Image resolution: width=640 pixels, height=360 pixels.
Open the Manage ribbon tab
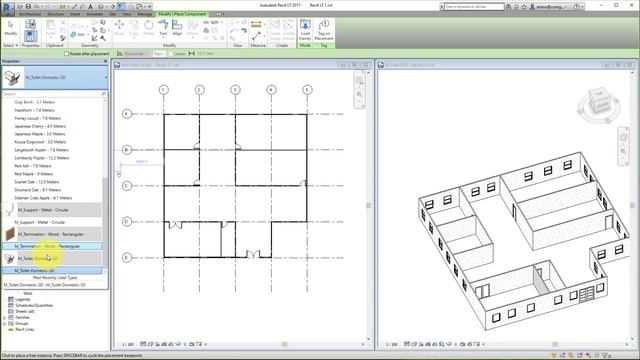pos(144,14)
